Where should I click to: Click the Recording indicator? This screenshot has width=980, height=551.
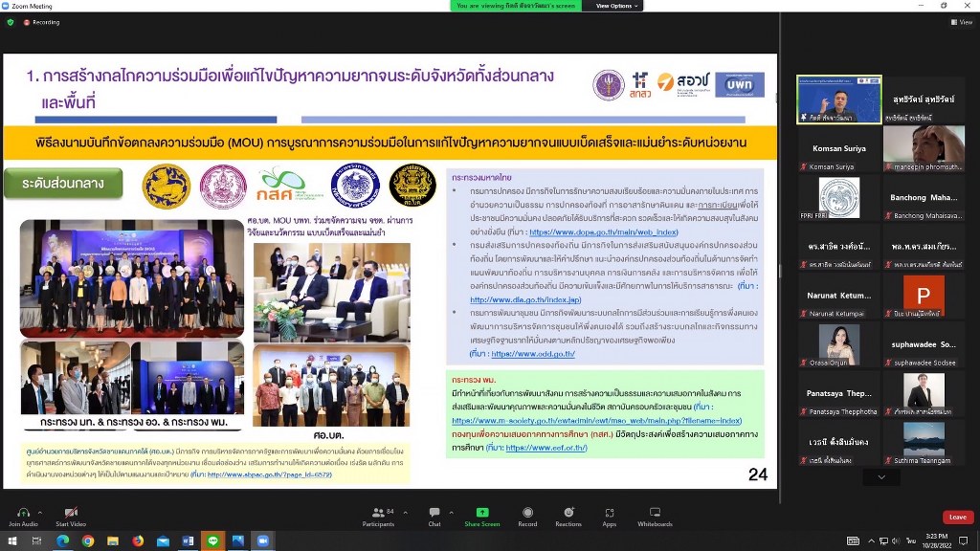coord(41,22)
